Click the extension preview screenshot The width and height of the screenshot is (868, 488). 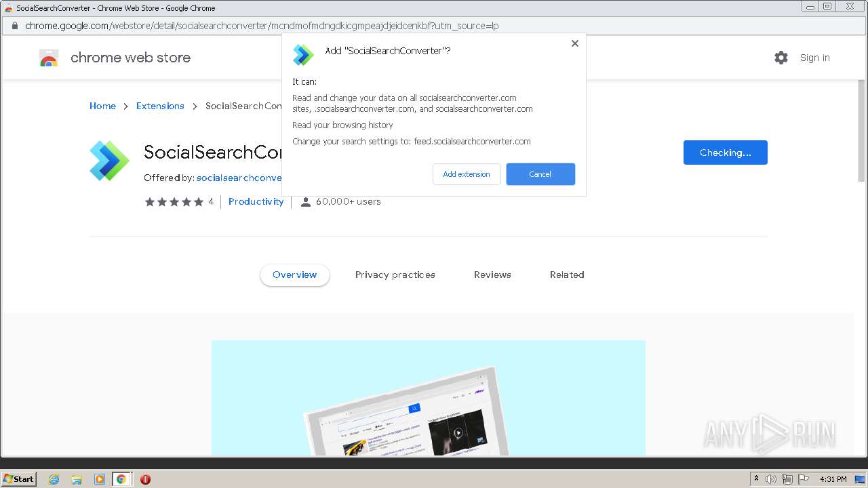point(429,398)
